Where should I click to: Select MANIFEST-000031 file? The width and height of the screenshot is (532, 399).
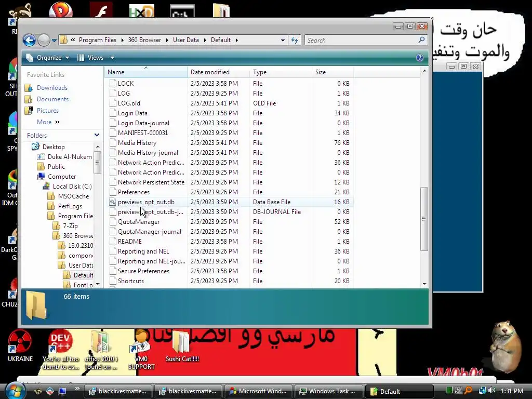[x=142, y=132]
